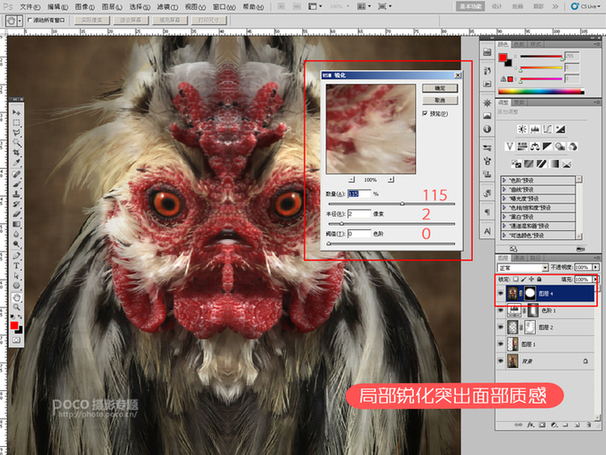Click 取消 button in the sharpen dialog
The width and height of the screenshot is (606, 455).
(440, 101)
